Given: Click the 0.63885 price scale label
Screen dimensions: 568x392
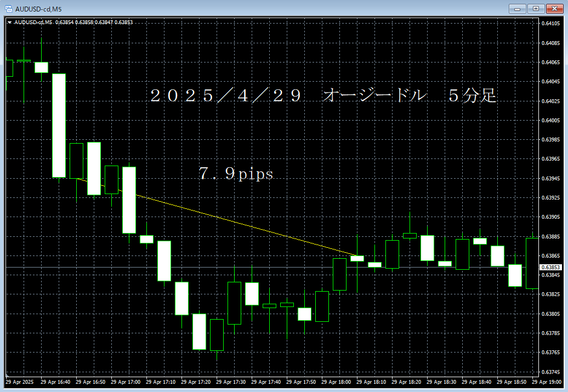Looking at the screenshot, I should pyautogui.click(x=550, y=237).
